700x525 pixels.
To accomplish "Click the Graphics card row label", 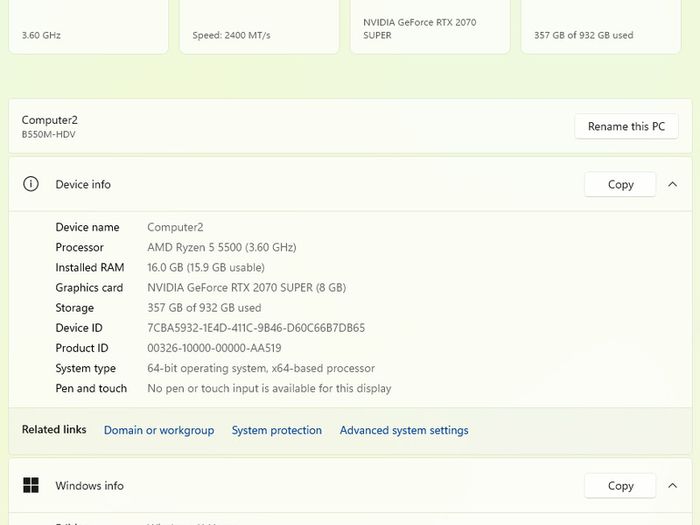I will (x=89, y=288).
